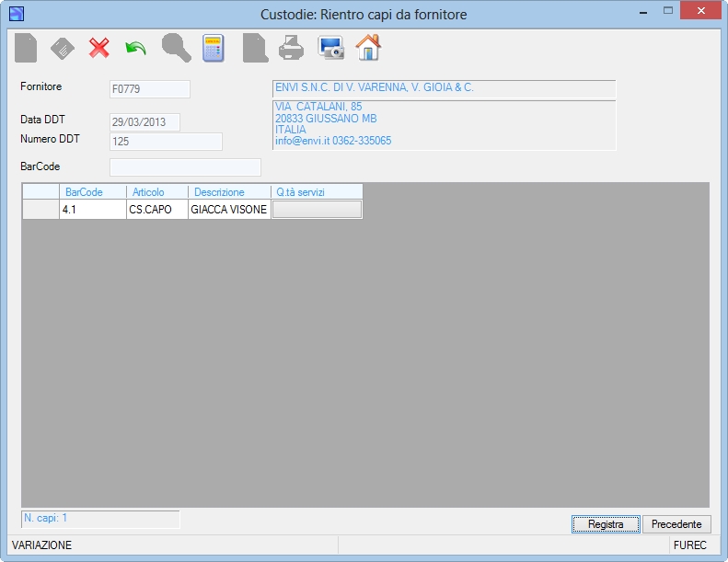The height and width of the screenshot is (562, 728).
Task: Click the screen capture camera icon
Action: pyautogui.click(x=330, y=48)
